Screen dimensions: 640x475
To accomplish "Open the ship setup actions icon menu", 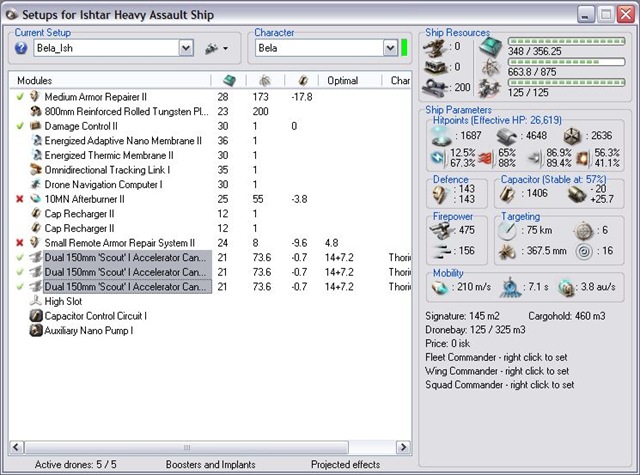I will (216, 48).
